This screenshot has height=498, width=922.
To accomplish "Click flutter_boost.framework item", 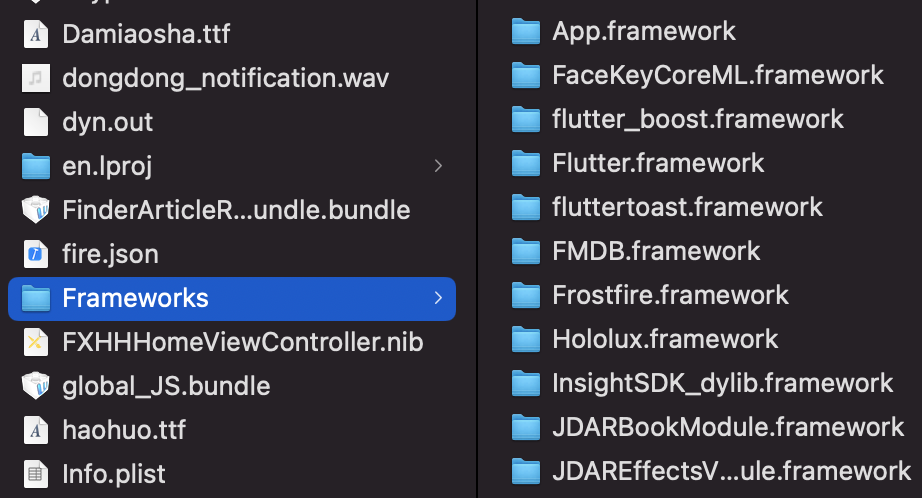I will click(697, 119).
